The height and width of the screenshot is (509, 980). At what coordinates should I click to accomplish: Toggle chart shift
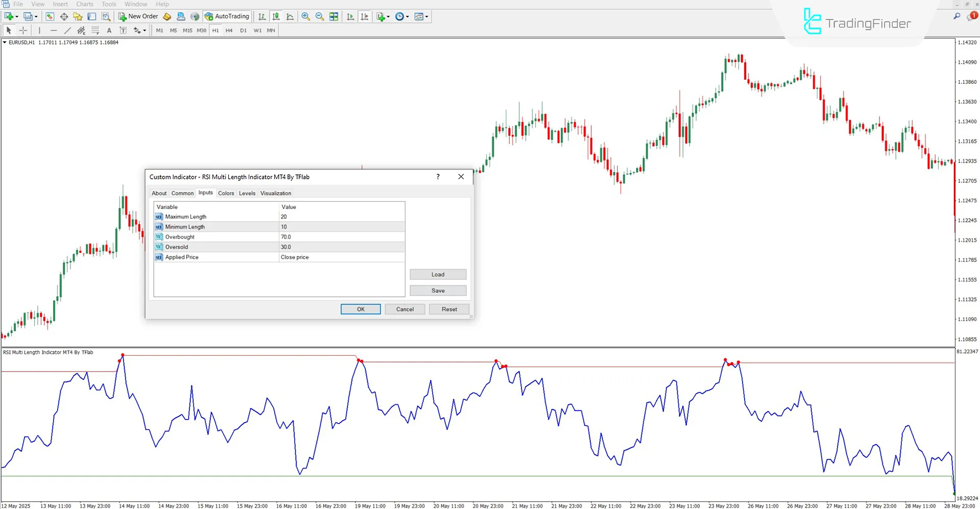point(365,16)
